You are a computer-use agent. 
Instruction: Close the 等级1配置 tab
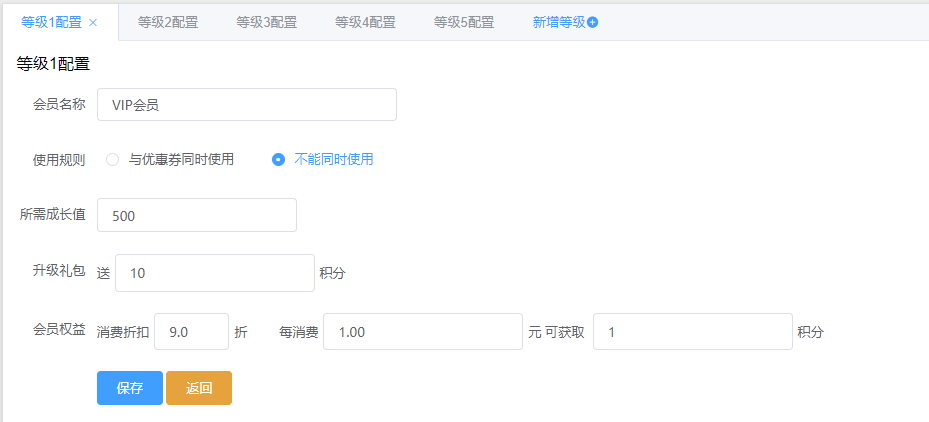(x=93, y=22)
